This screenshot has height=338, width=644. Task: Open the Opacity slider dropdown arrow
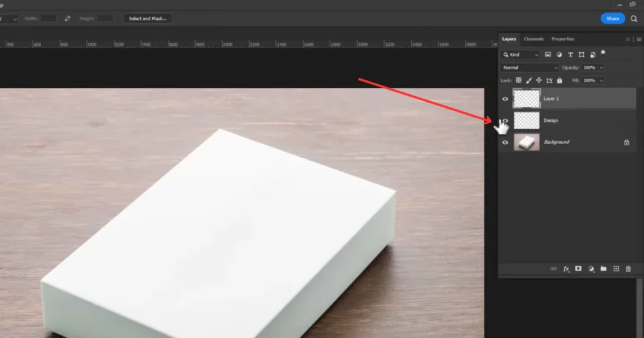[x=601, y=68]
